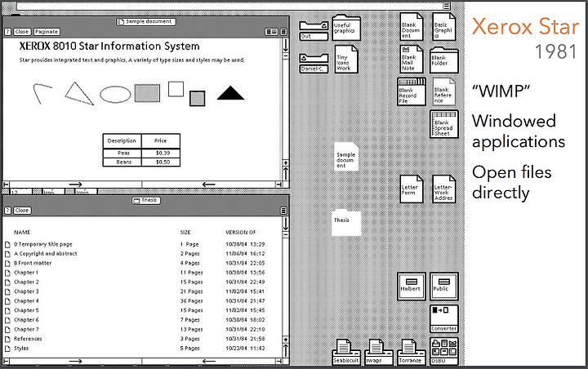This screenshot has height=369, width=588.
Task: Click the document icon beside 'Chapter 2'
Action: tap(7, 282)
